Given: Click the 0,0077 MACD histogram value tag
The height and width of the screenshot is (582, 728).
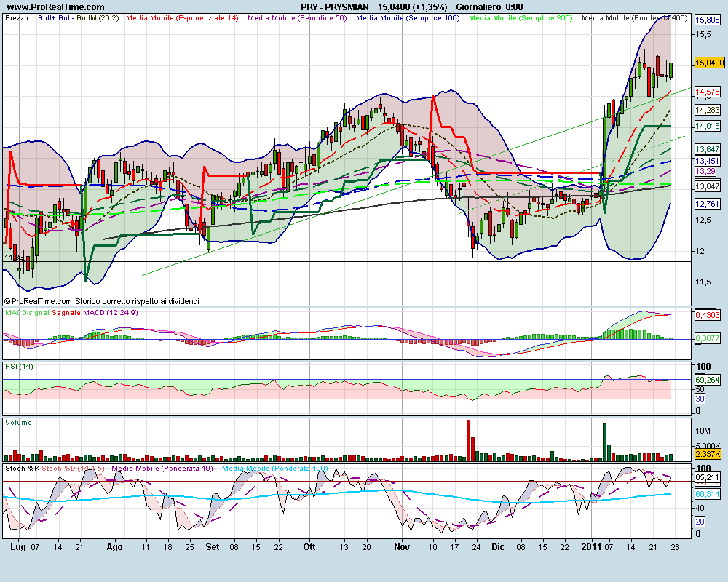Looking at the screenshot, I should click(708, 339).
